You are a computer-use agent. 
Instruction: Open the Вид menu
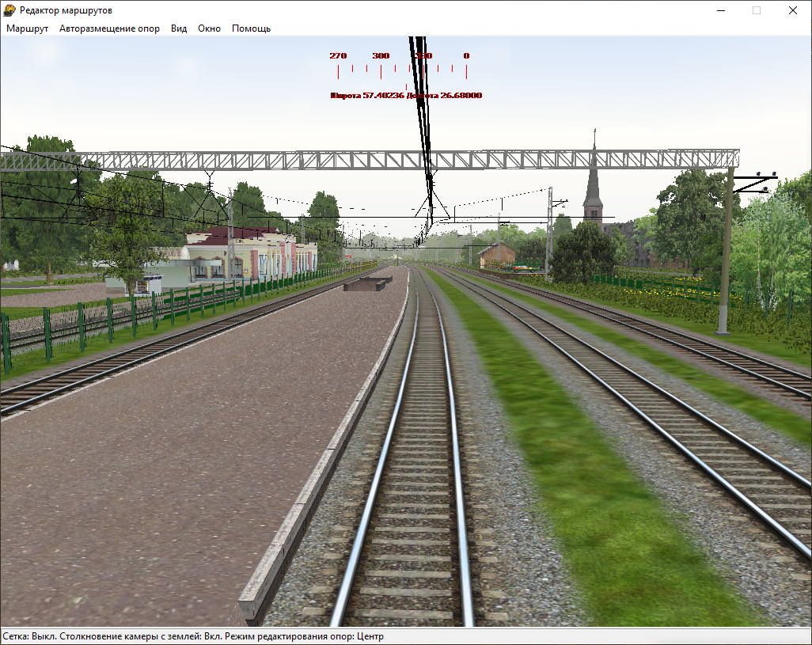coord(179,28)
